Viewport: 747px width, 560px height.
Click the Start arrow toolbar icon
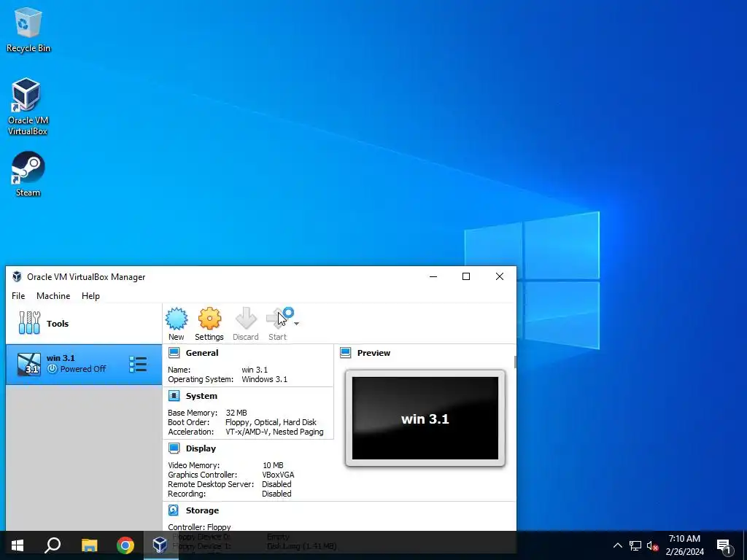point(279,318)
